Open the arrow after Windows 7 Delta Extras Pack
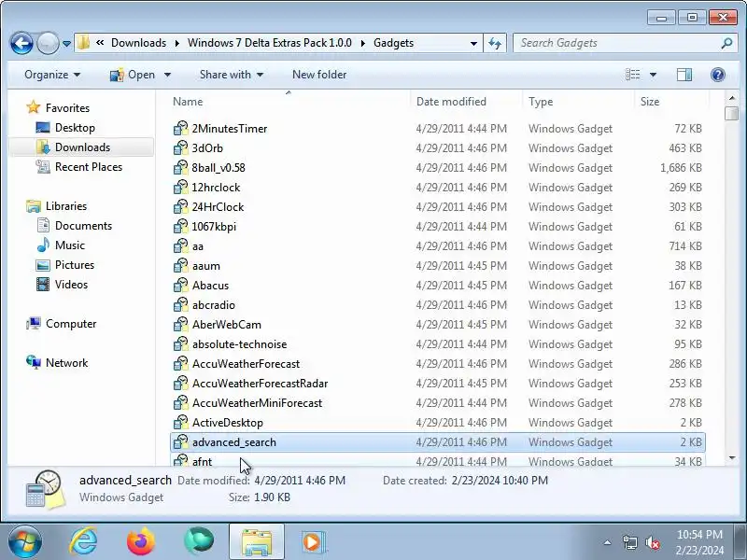 [363, 43]
